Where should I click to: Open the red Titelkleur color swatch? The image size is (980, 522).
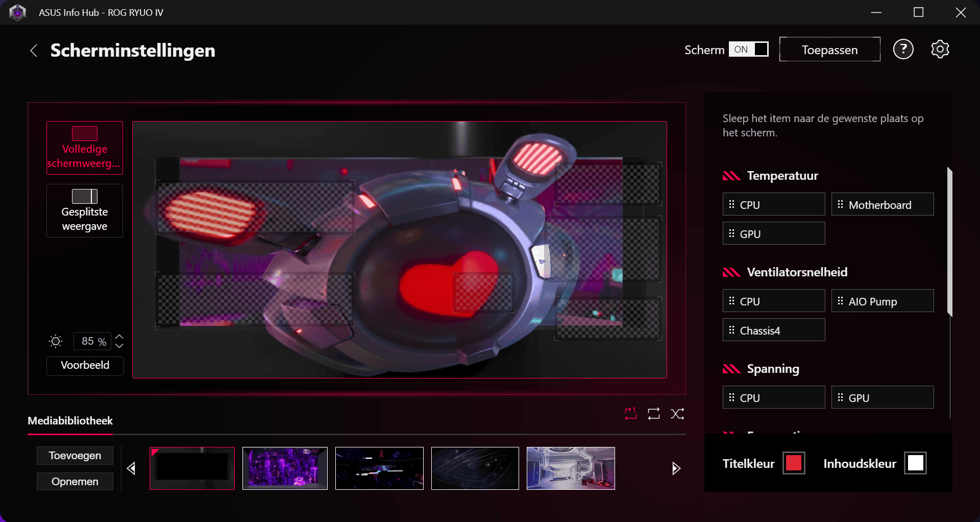click(x=794, y=463)
